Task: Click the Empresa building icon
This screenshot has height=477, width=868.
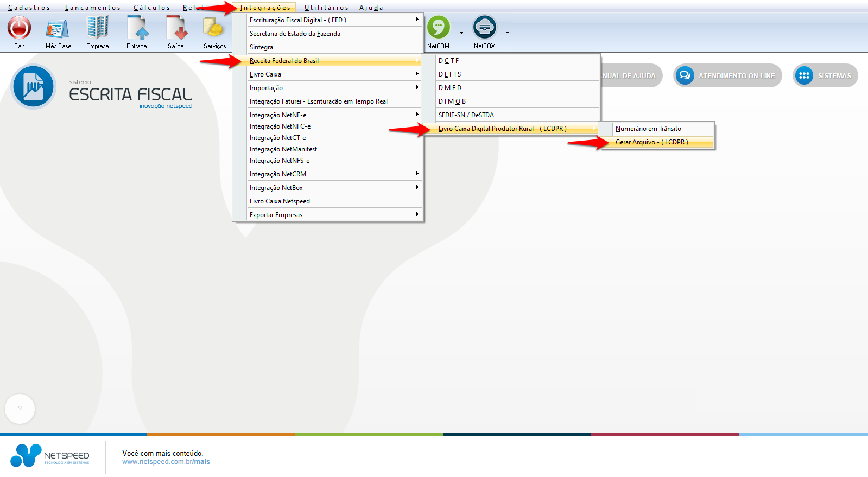Action: (98, 27)
